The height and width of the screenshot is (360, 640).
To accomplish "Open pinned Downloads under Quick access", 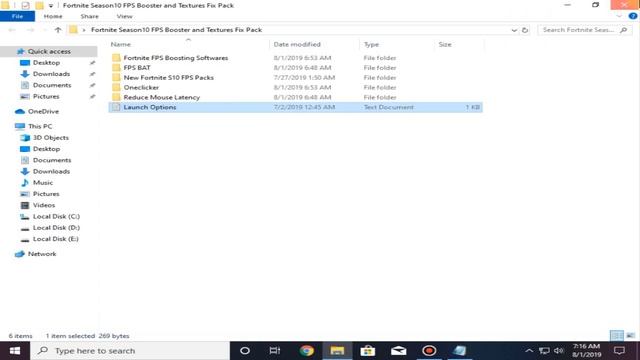I will coord(51,74).
